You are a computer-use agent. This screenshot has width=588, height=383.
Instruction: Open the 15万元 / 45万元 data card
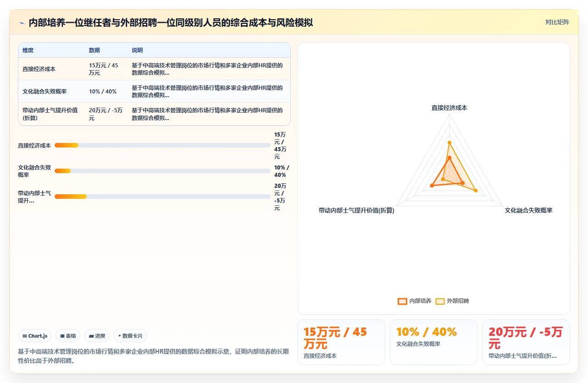tap(341, 342)
